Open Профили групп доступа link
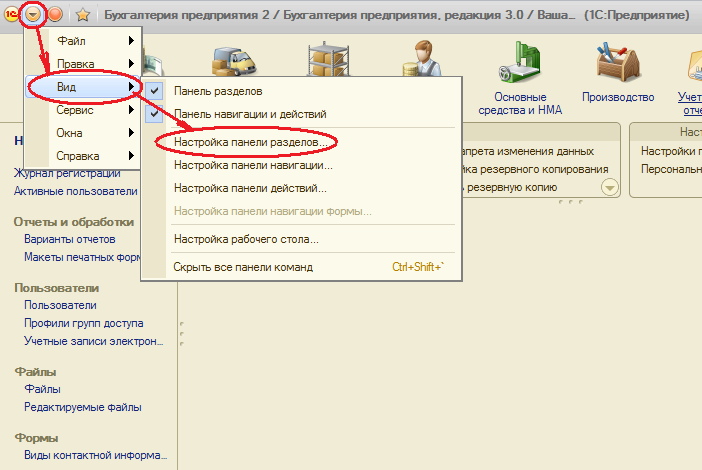Viewport: 702px width, 470px height. (x=84, y=323)
